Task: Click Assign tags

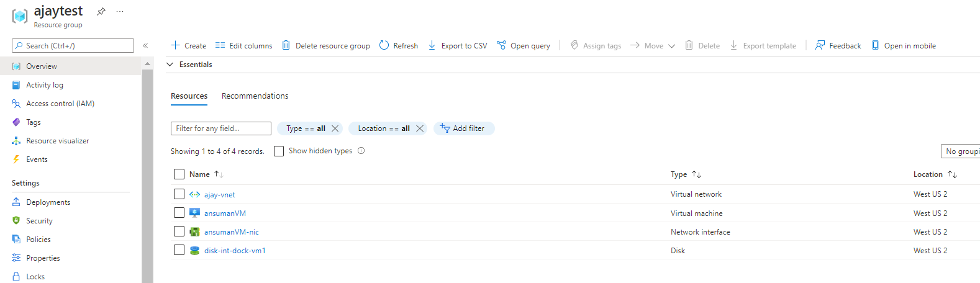Action: (596, 45)
